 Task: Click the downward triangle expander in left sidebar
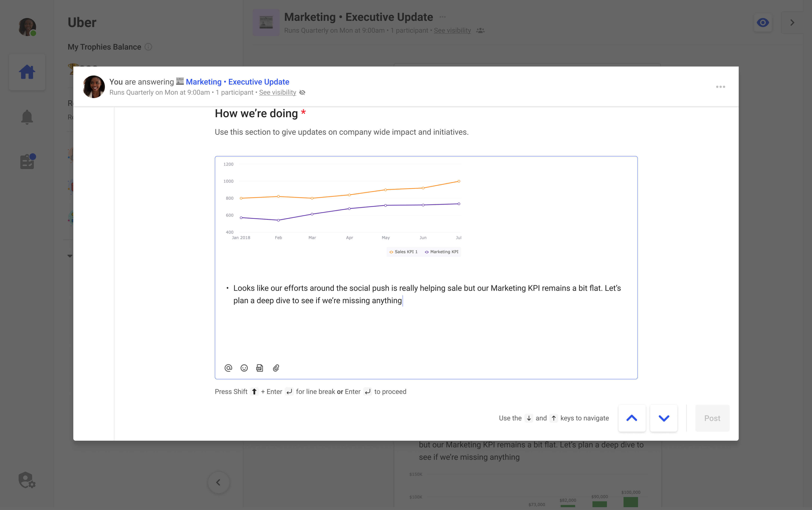pyautogui.click(x=70, y=255)
